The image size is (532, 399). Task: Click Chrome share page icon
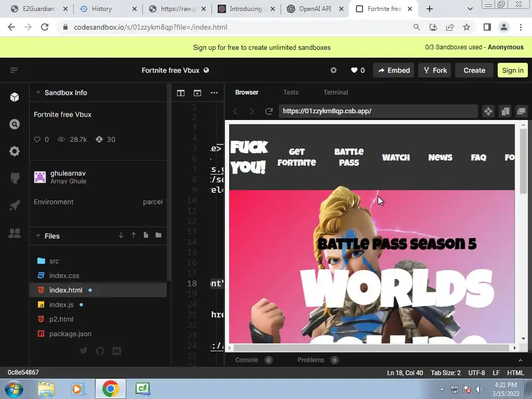pos(450,27)
